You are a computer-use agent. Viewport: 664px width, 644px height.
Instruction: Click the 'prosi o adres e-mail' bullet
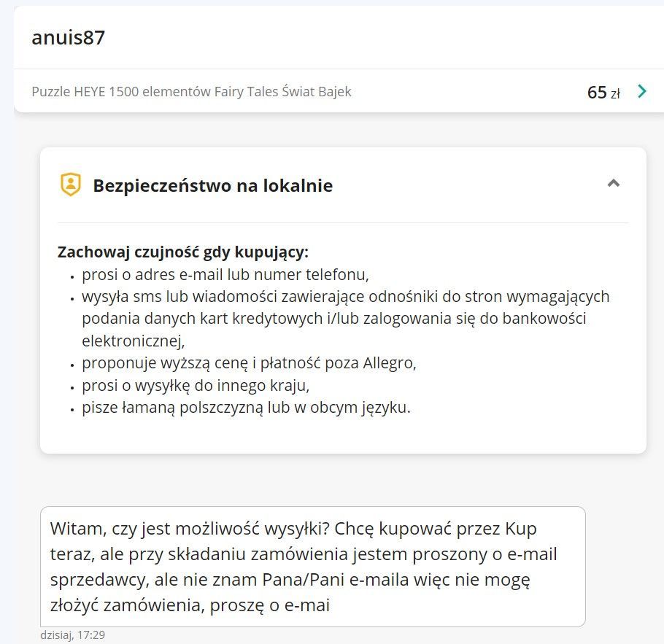pos(225,274)
